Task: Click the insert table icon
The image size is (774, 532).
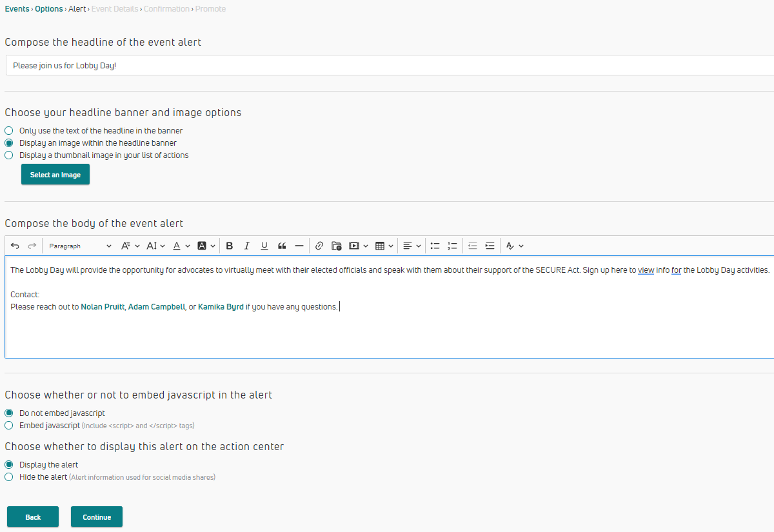Action: pyautogui.click(x=380, y=246)
